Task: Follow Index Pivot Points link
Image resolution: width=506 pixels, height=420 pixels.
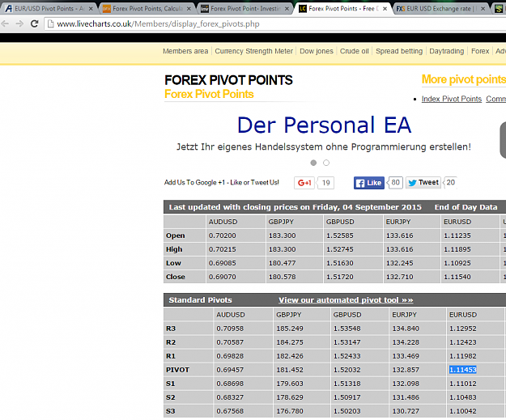Action: [452, 99]
